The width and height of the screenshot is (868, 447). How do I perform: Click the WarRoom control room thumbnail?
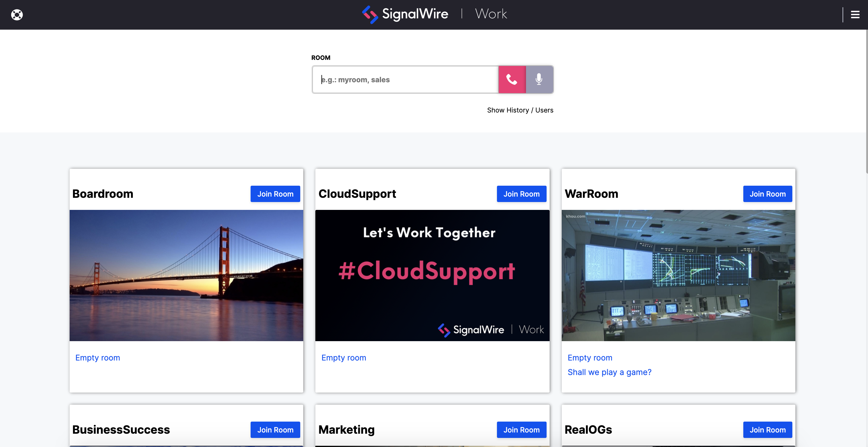coord(678,275)
